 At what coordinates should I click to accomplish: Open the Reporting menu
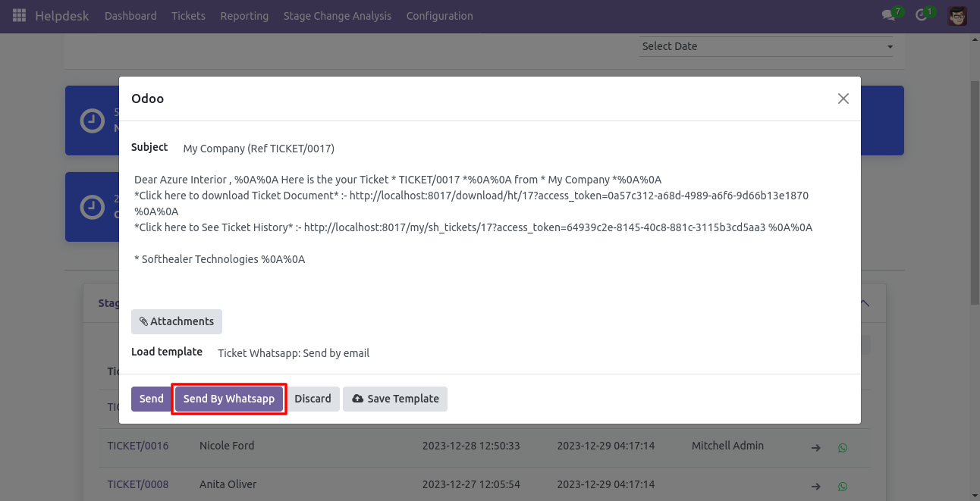coord(244,15)
